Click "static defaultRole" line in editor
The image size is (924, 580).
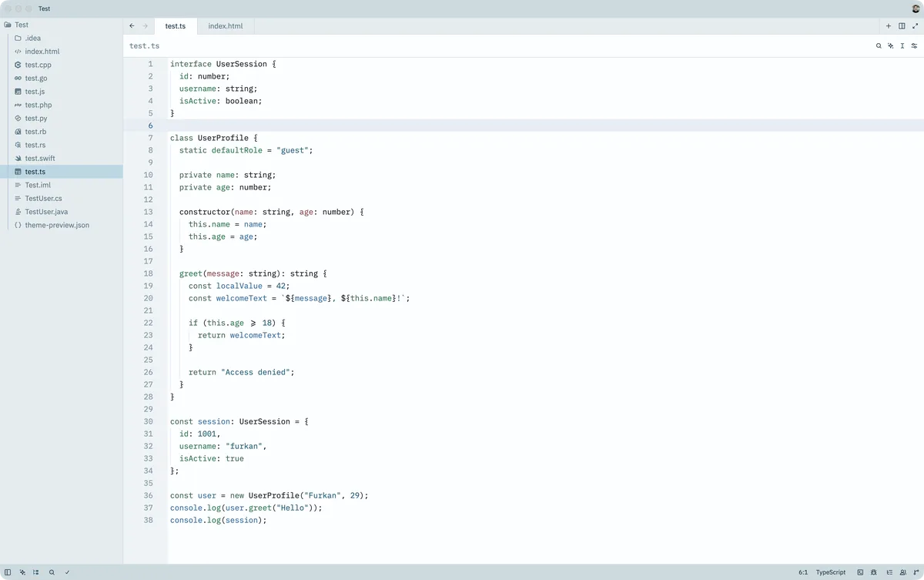coord(246,150)
